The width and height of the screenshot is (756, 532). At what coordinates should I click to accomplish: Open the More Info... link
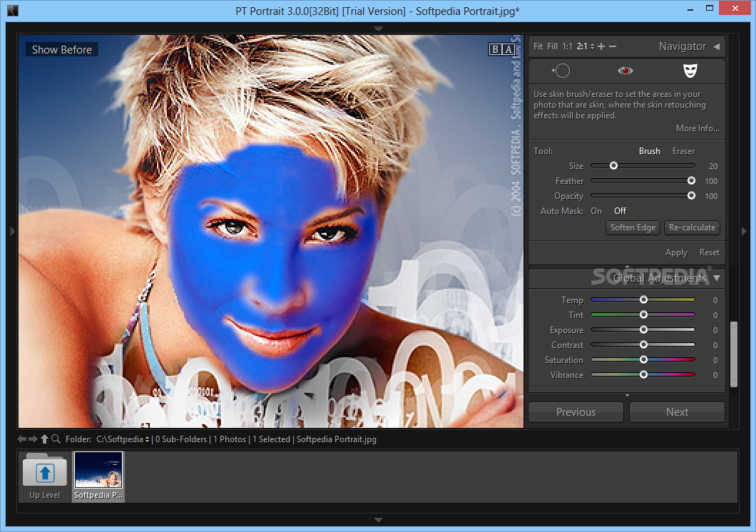[698, 128]
